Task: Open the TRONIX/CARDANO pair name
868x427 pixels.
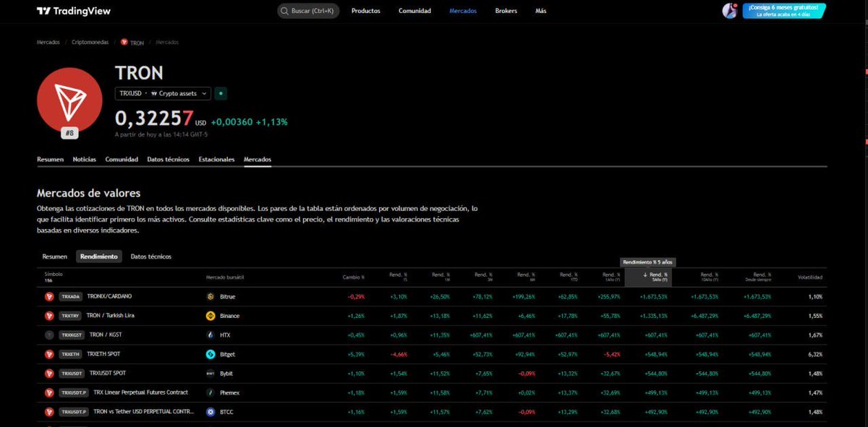Action: pos(109,296)
